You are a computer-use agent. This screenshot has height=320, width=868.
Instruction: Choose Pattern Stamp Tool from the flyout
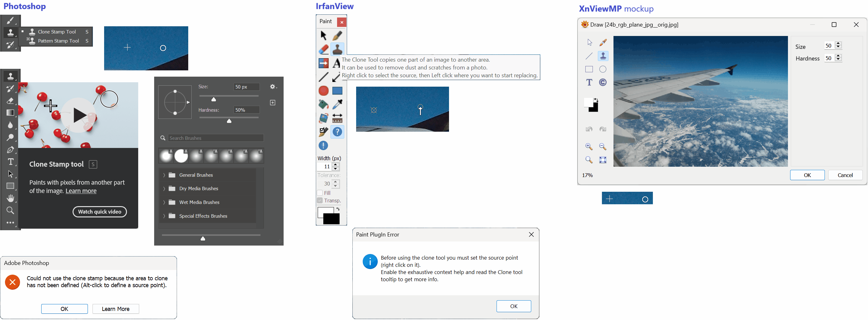click(56, 41)
